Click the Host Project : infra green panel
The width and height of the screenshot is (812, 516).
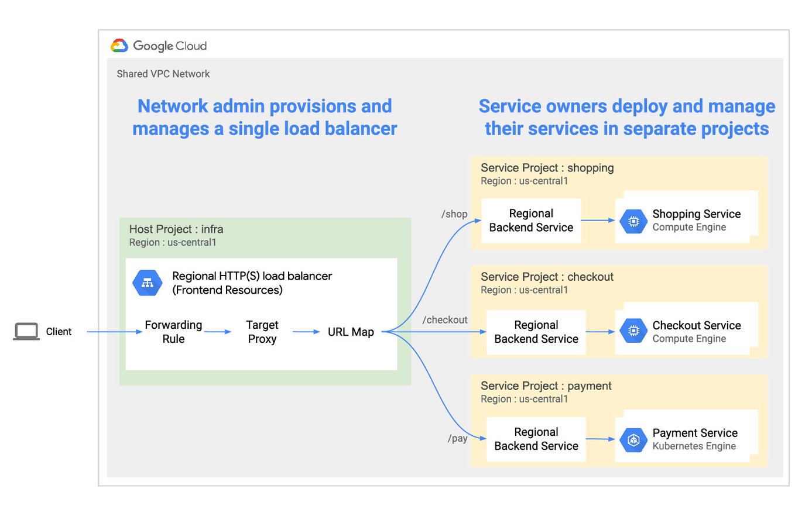(176, 229)
